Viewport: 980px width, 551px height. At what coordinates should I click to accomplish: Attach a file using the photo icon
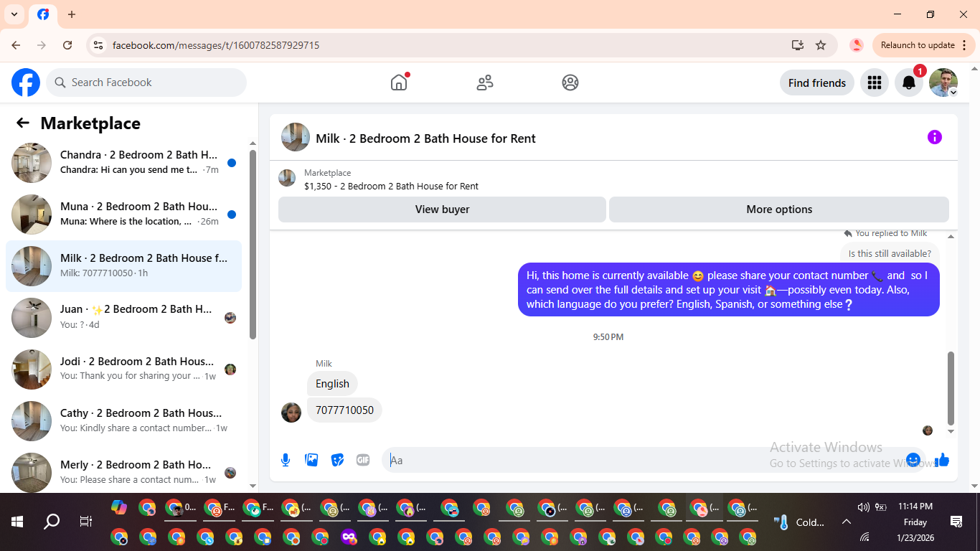coord(311,460)
